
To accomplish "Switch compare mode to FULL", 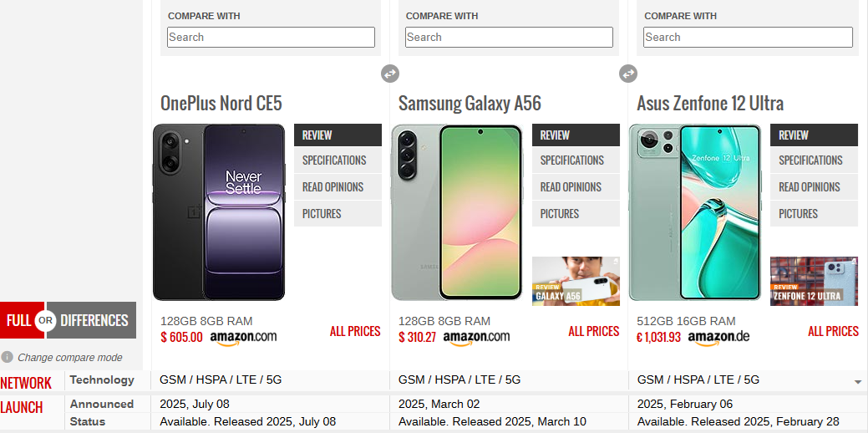I will pos(18,320).
